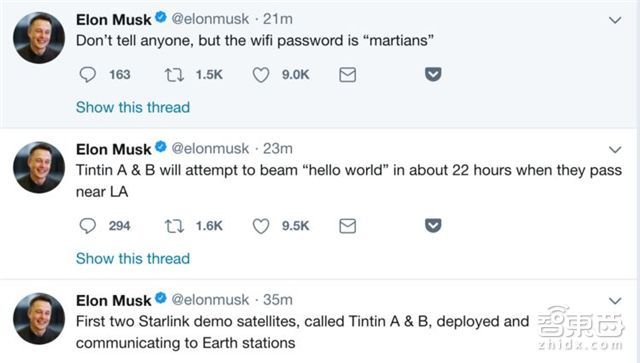Show this thread under the Tintin beam tweet
Image resolution: width=640 pixels, height=363 pixels.
(x=133, y=258)
